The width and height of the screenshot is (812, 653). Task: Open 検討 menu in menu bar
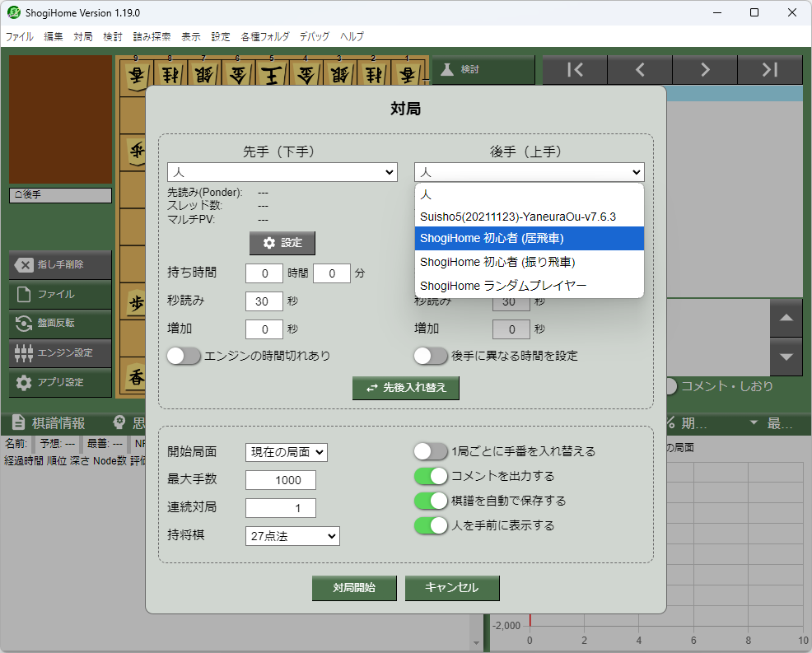pos(112,37)
